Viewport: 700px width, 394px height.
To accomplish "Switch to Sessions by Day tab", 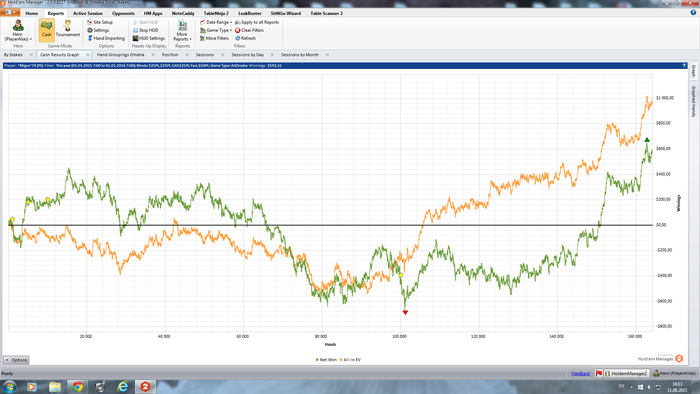I will tap(248, 54).
